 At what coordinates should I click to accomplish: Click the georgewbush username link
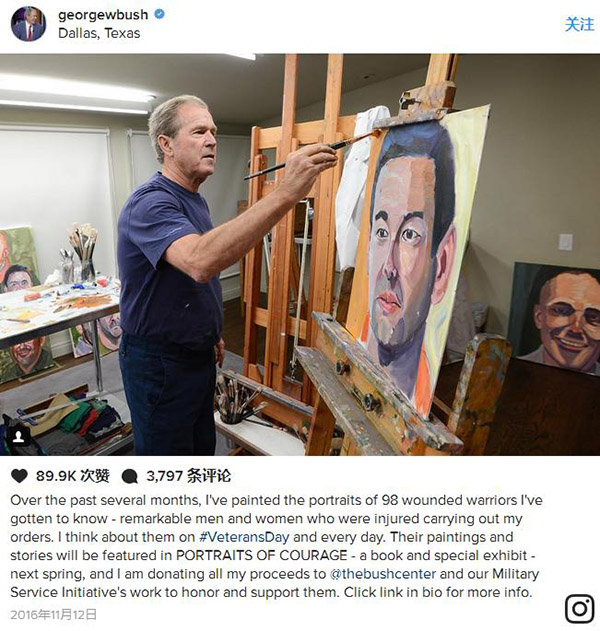pos(103,15)
